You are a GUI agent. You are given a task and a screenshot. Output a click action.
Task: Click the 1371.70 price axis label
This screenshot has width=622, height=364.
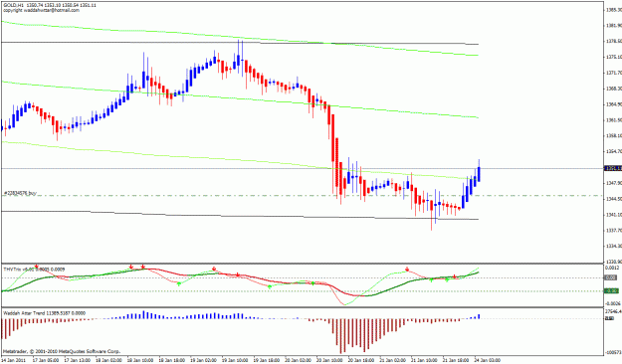pyautogui.click(x=614, y=73)
